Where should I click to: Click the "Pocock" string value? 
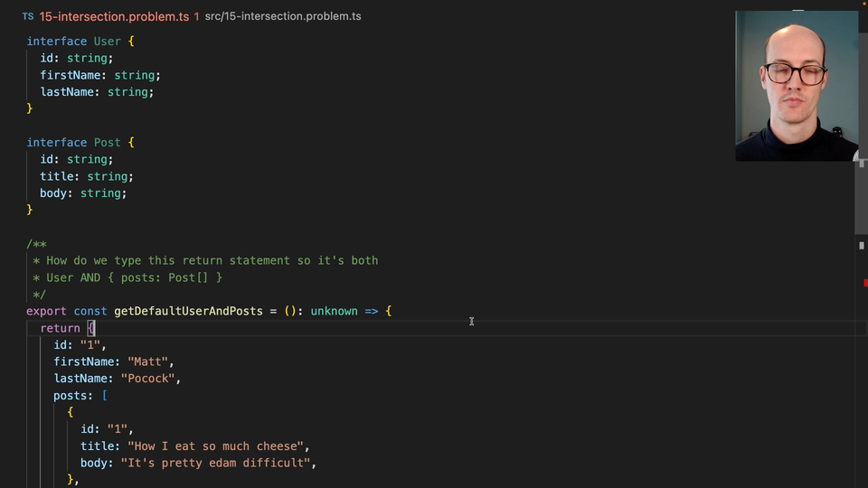click(150, 379)
